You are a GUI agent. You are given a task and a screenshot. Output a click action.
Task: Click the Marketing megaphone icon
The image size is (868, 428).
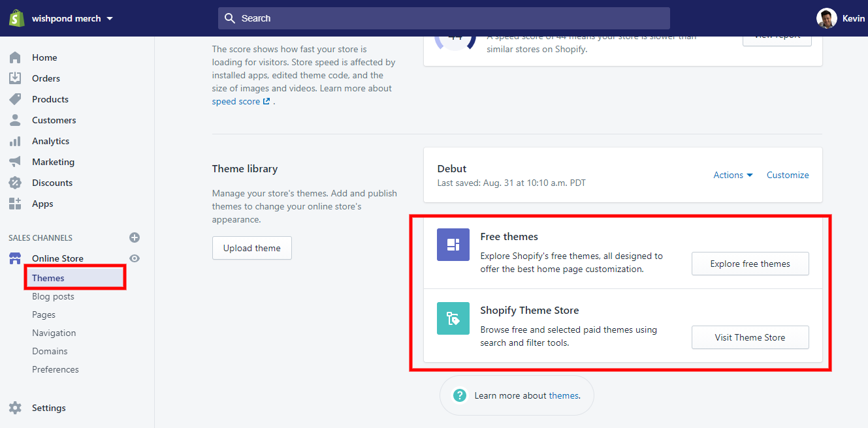click(15, 162)
